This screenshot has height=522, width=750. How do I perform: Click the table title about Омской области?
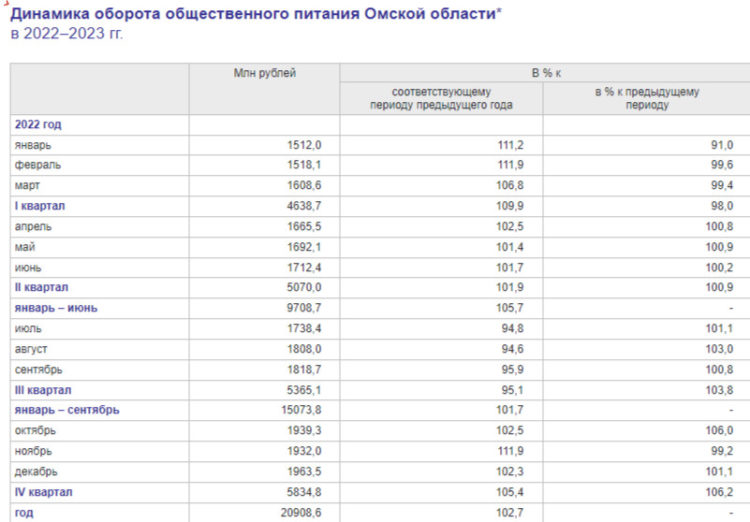point(256,14)
